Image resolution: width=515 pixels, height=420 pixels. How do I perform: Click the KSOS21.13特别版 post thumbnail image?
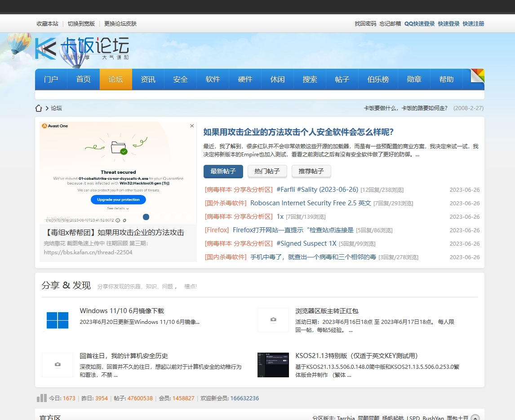click(x=273, y=365)
